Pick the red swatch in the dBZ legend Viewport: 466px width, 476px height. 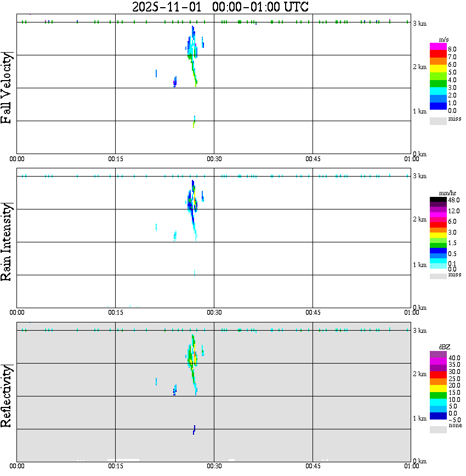pyautogui.click(x=438, y=375)
